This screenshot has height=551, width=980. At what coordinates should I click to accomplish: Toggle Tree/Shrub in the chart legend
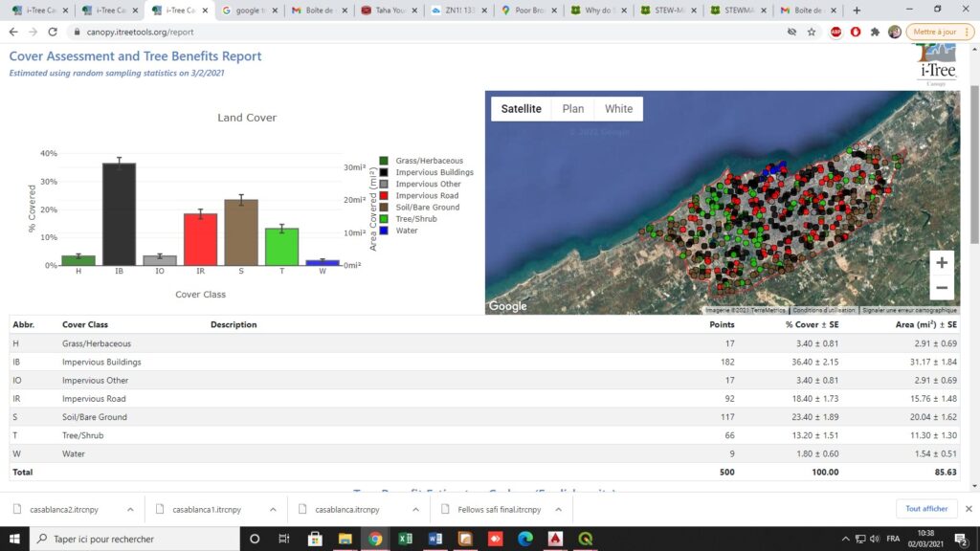coord(408,219)
